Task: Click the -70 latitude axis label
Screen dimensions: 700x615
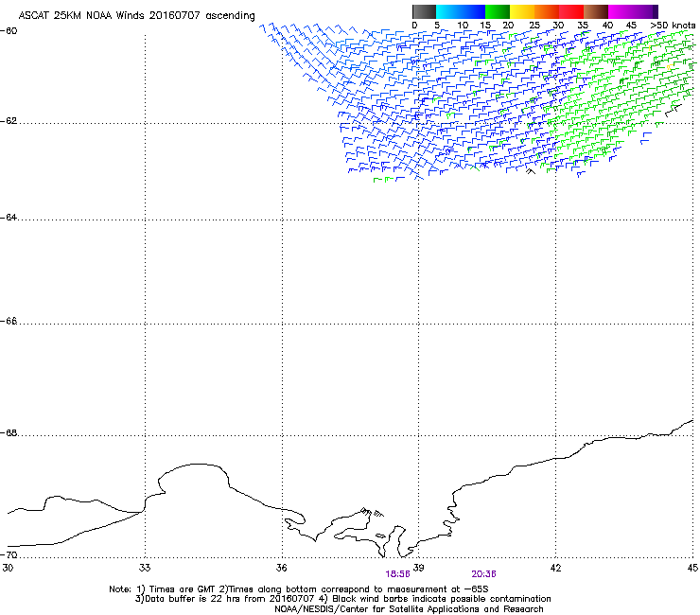Action: pos(9,554)
